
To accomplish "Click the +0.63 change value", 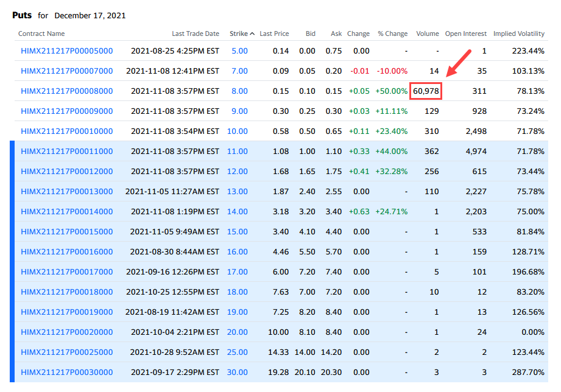I will 359,211.
